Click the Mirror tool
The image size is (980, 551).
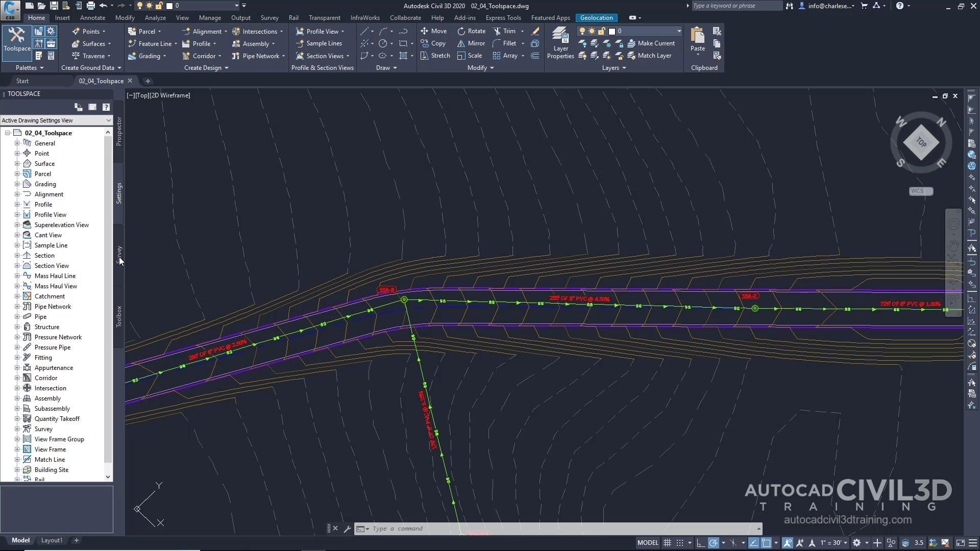point(471,43)
